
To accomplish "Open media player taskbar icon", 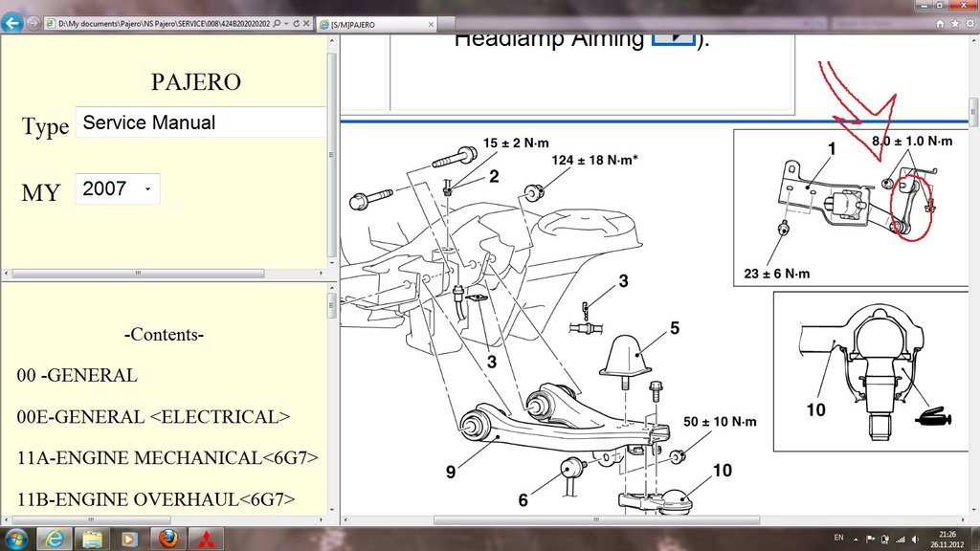I will tap(129, 538).
